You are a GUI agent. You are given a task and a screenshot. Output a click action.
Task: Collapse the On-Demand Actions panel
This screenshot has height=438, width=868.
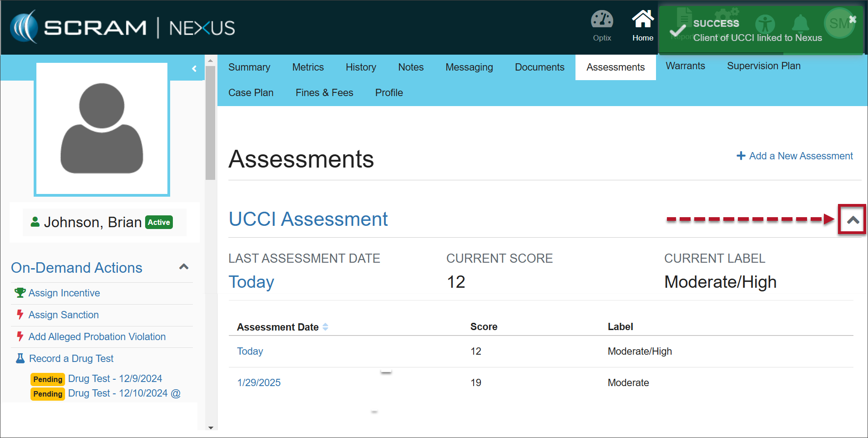coord(184,267)
